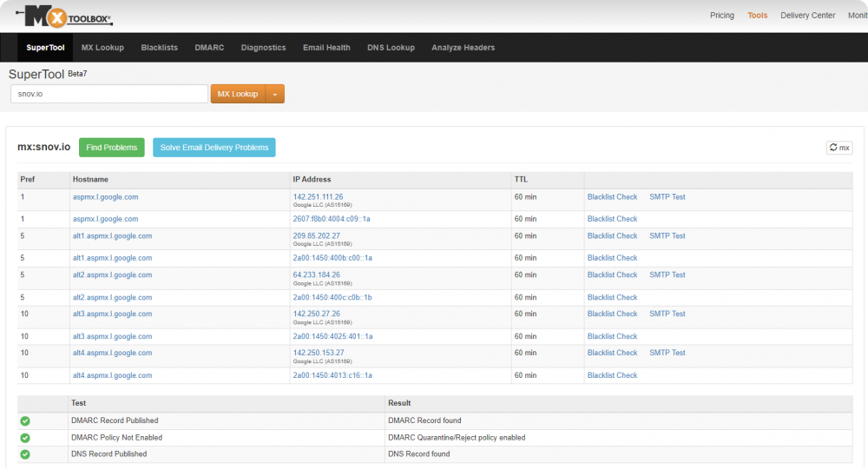Click the refresh mx button

pyautogui.click(x=839, y=148)
